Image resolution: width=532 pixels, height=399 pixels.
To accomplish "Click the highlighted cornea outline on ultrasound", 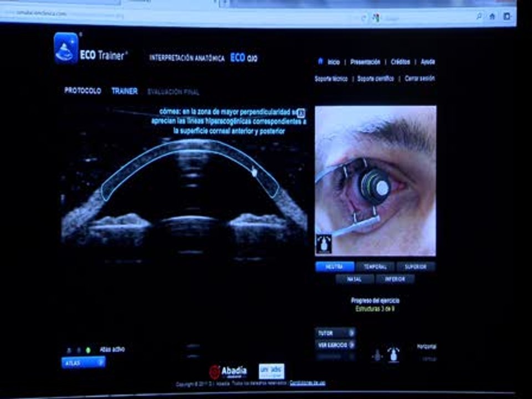I will pyautogui.click(x=190, y=146).
